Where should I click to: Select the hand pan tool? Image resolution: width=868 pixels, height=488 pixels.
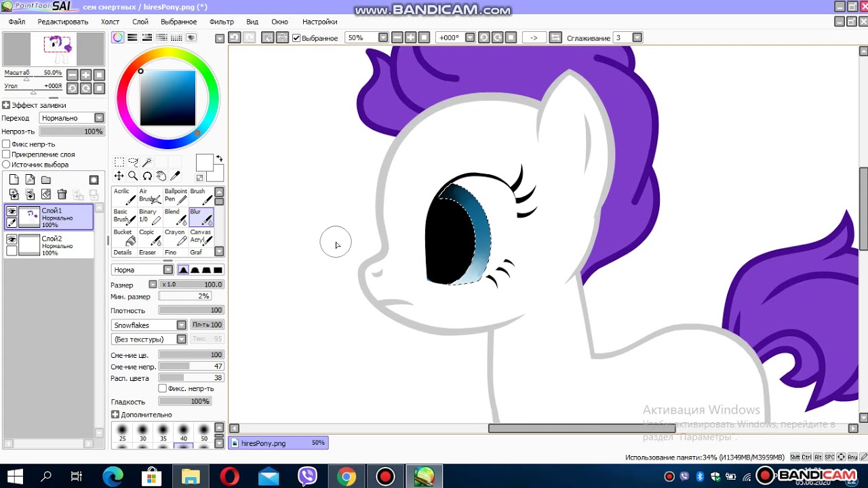161,176
